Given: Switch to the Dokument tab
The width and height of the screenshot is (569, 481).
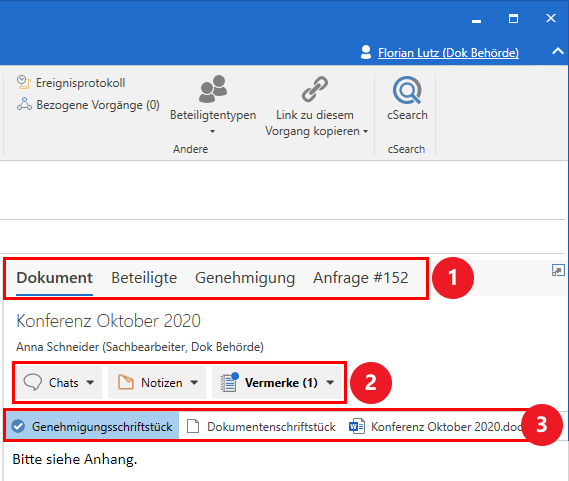Looking at the screenshot, I should [54, 278].
